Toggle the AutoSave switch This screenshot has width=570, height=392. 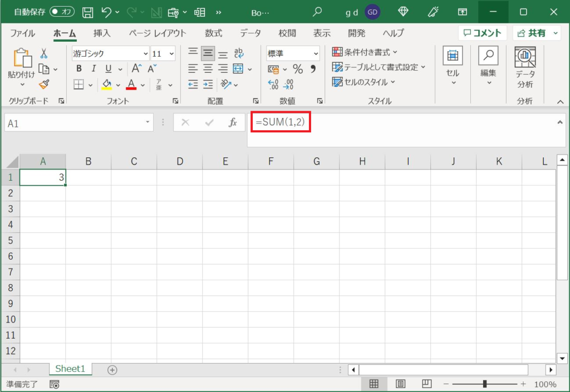[62, 12]
